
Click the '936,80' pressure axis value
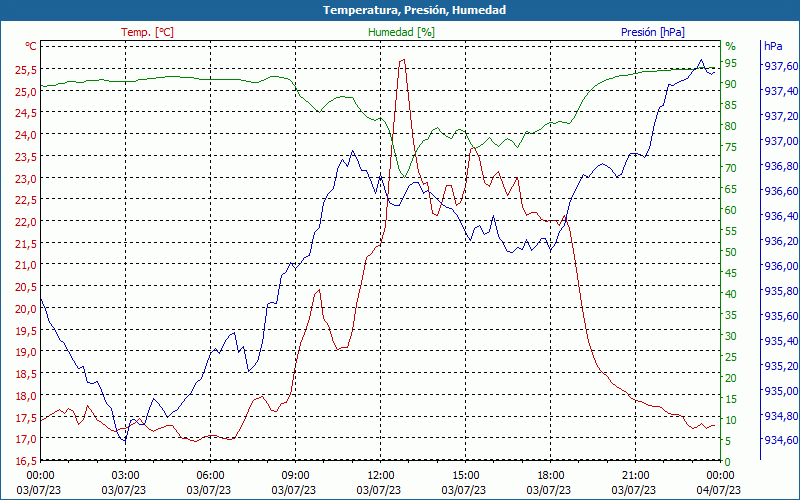(x=781, y=166)
